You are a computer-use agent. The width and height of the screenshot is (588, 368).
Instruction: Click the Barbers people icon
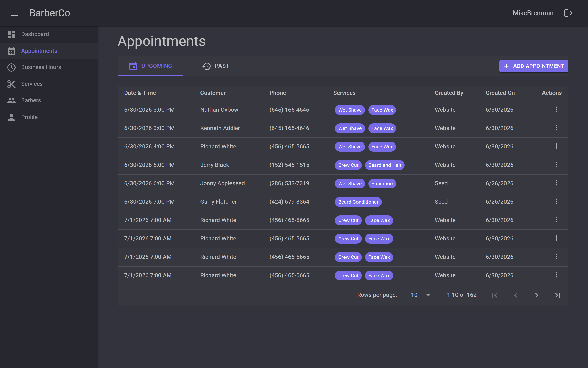11,101
